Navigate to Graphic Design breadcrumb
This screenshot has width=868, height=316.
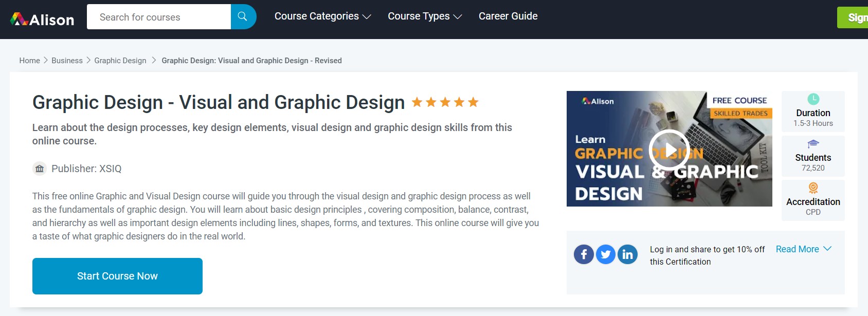[120, 61]
